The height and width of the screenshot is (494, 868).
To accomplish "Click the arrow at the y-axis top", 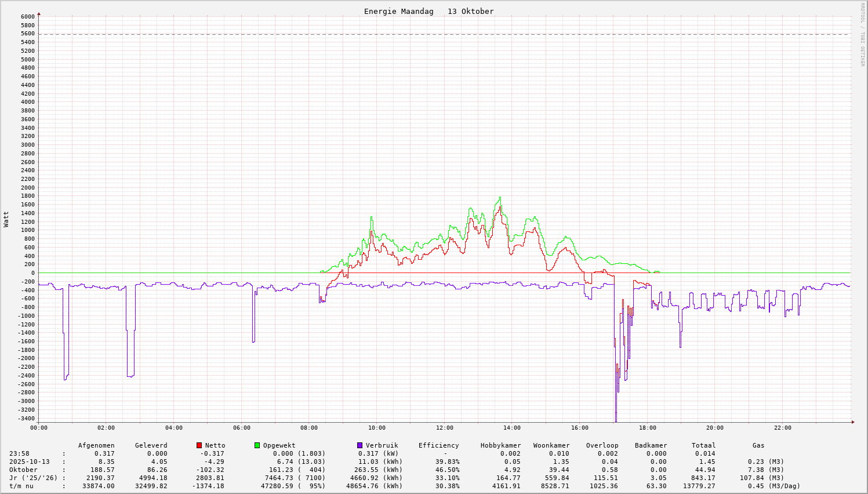I will [39, 13].
